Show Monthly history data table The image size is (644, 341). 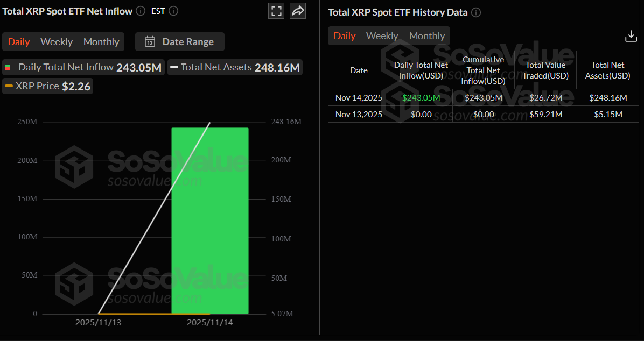tap(427, 36)
